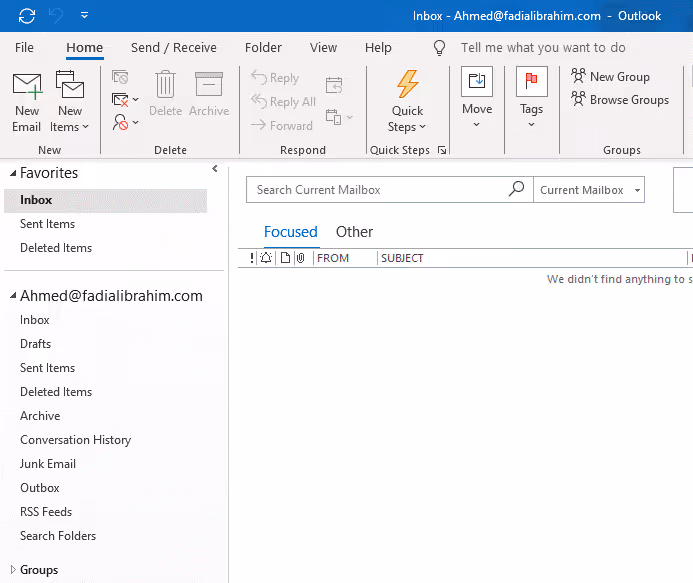Sort by Reminder bell column icon
Viewport: 693px width, 583px height.
point(266,258)
